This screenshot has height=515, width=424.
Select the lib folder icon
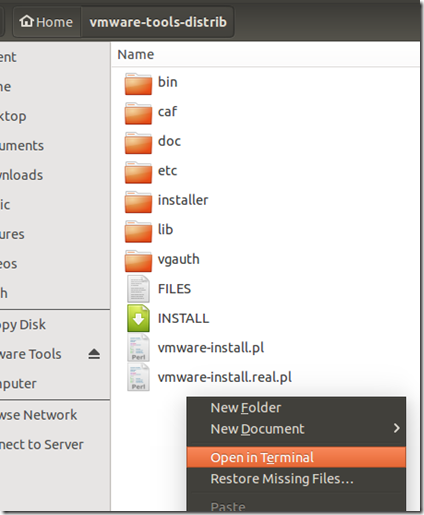click(x=138, y=231)
